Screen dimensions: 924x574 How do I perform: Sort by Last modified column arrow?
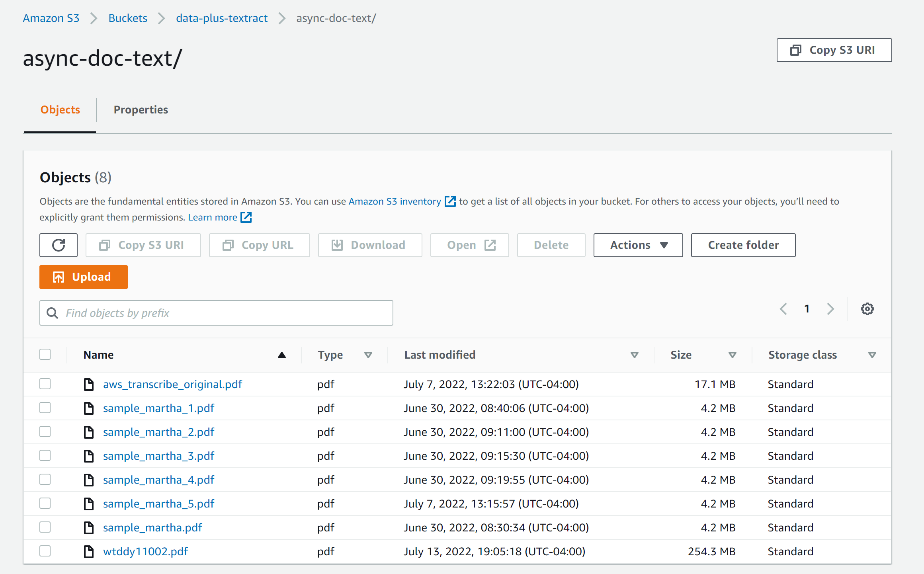(635, 355)
